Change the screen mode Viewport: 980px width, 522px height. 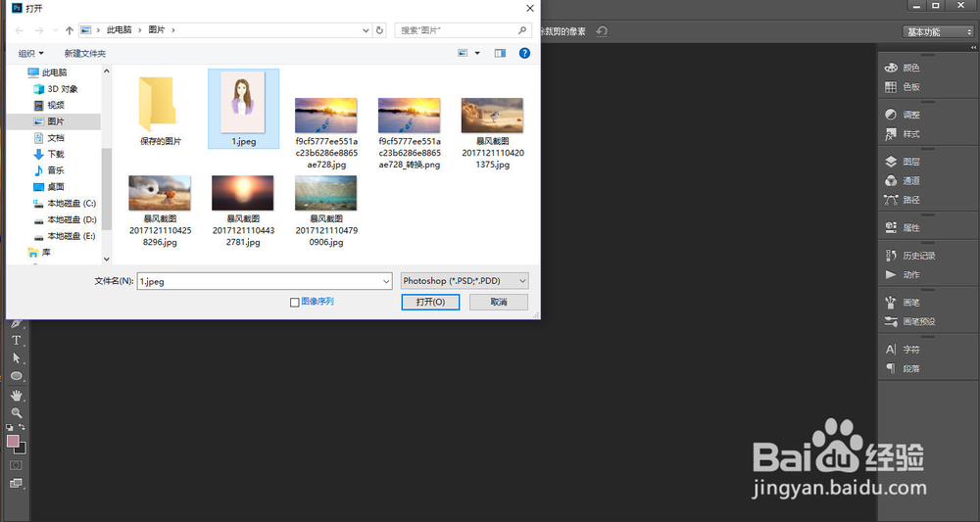tap(16, 483)
